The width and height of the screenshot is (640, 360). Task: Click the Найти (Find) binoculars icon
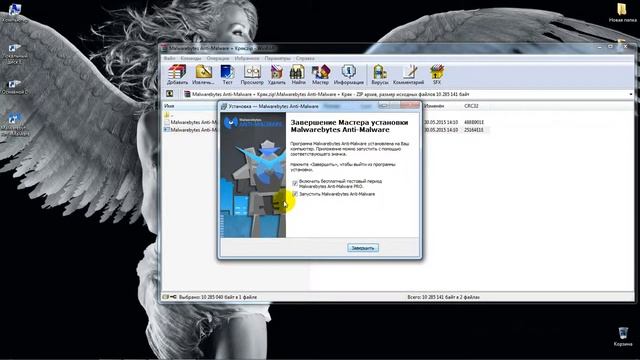coord(298,75)
